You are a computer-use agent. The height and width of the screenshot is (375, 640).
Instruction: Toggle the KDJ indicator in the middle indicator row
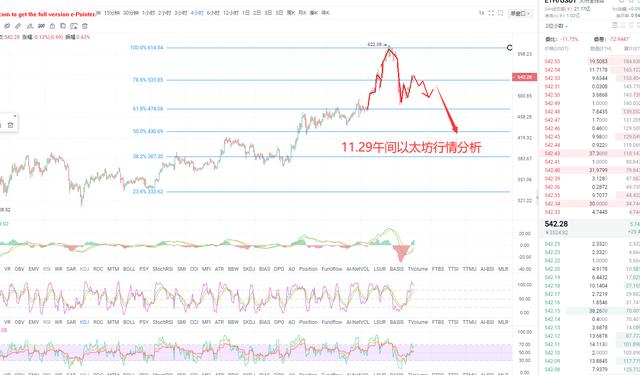pos(84,322)
